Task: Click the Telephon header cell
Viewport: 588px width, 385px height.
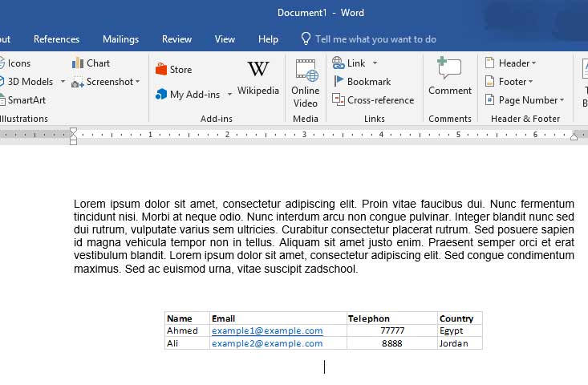Action: click(x=392, y=318)
